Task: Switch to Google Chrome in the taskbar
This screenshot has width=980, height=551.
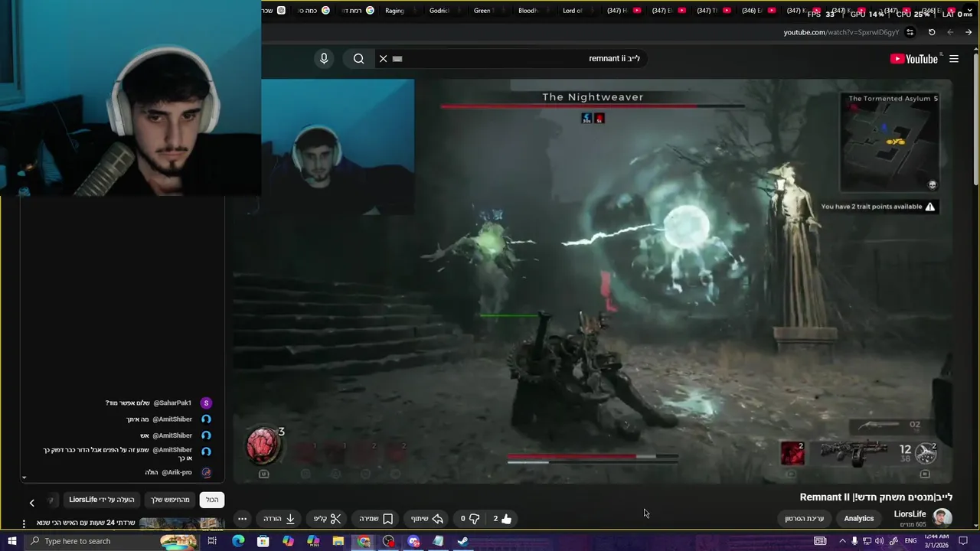Action: pos(364,541)
